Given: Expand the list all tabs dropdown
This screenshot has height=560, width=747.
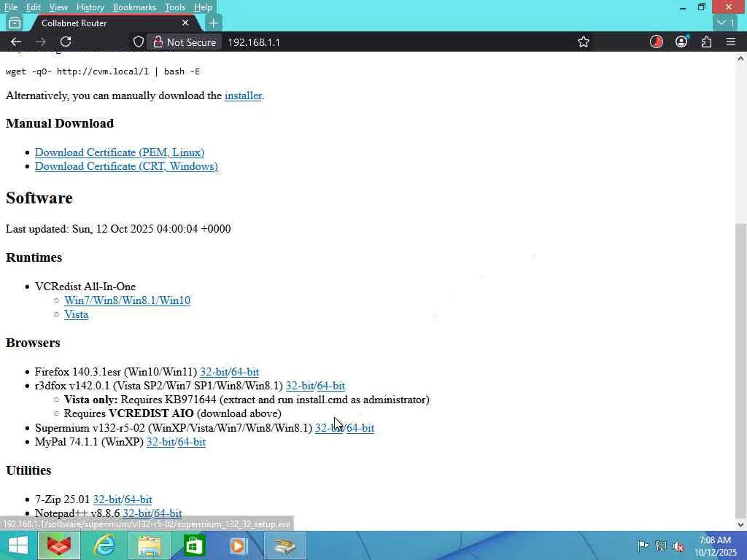Looking at the screenshot, I should tap(726, 23).
